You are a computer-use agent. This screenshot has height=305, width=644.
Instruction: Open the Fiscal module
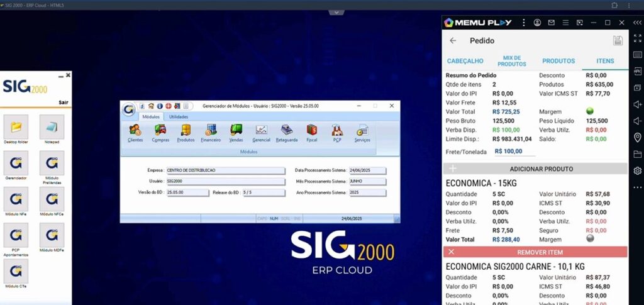click(x=312, y=133)
